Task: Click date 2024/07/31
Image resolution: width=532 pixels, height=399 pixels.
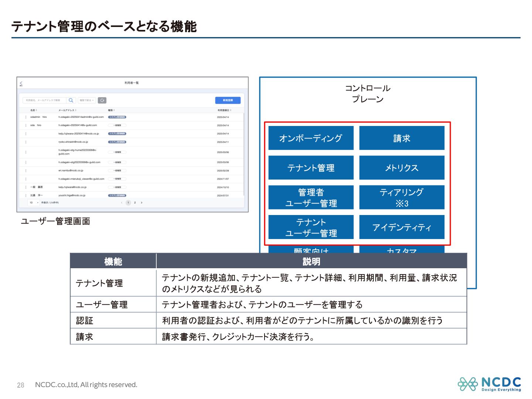Action: pyautogui.click(x=223, y=195)
